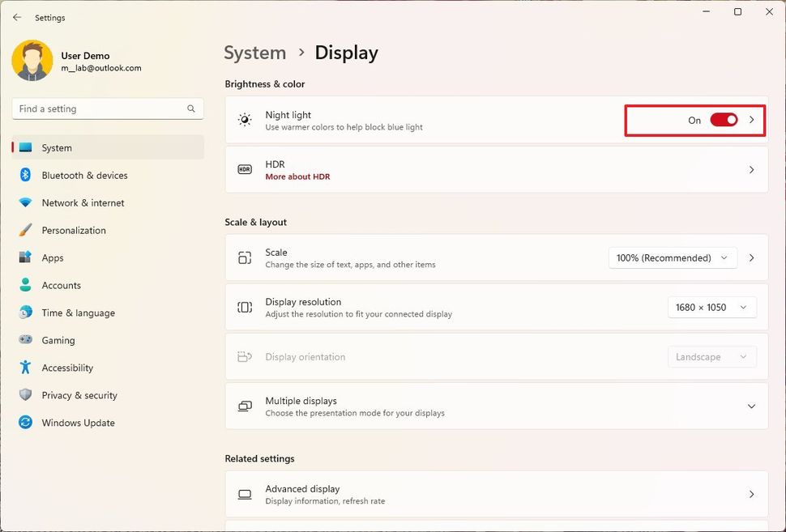
Task: Expand the Multiple displays section
Action: 751,406
